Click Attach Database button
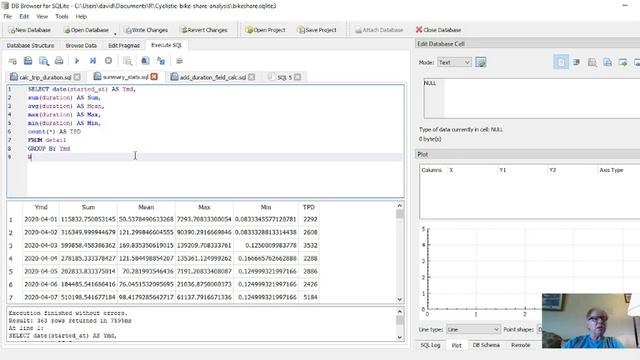 coord(379,30)
